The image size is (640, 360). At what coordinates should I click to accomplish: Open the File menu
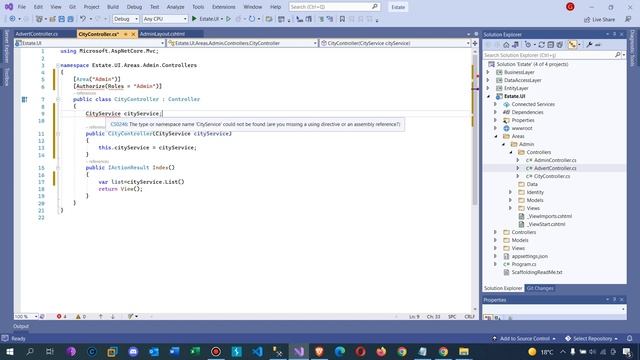(22, 7)
